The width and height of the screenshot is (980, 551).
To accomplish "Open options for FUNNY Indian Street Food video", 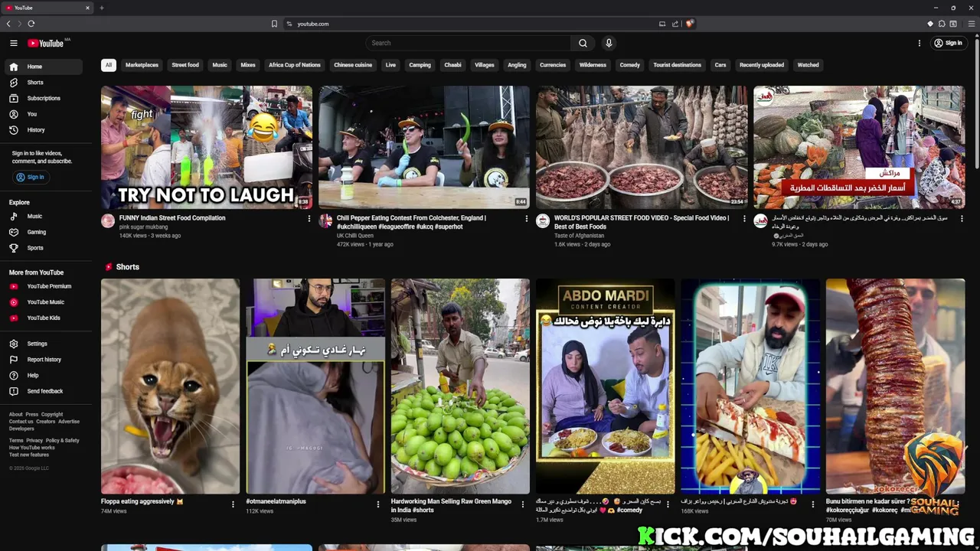I will coord(309,219).
